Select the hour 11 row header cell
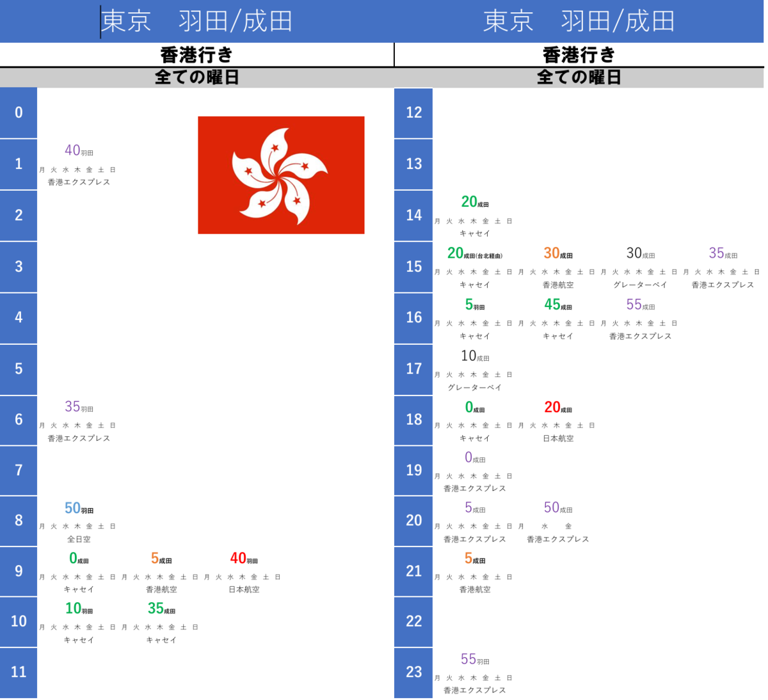768x700 pixels. (x=19, y=672)
